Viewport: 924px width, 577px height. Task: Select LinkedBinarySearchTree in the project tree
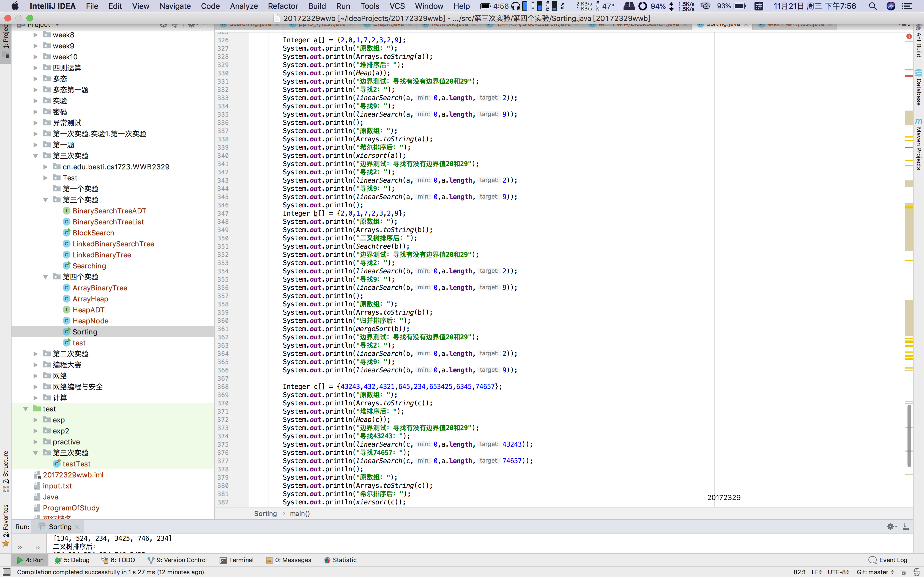pyautogui.click(x=113, y=244)
